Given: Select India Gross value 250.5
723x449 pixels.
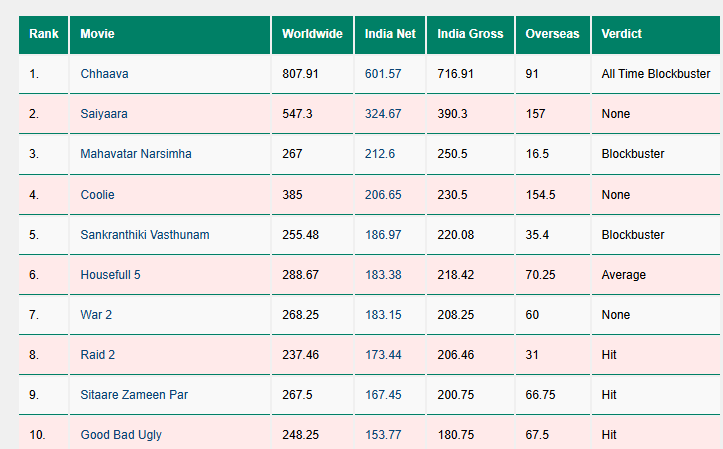Looking at the screenshot, I should click(452, 154).
